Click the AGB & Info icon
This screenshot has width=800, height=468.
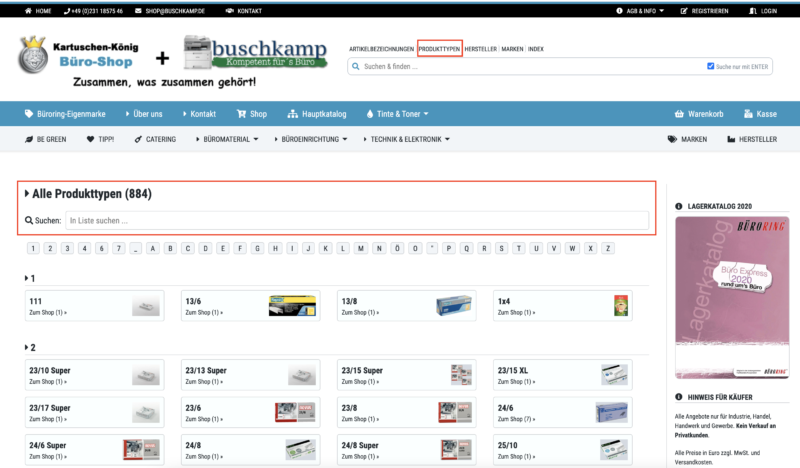619,11
